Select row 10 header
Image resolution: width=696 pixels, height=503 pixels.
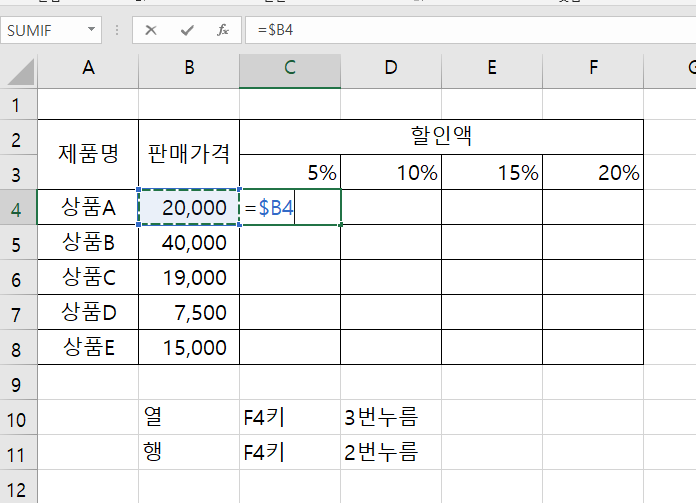(18, 419)
